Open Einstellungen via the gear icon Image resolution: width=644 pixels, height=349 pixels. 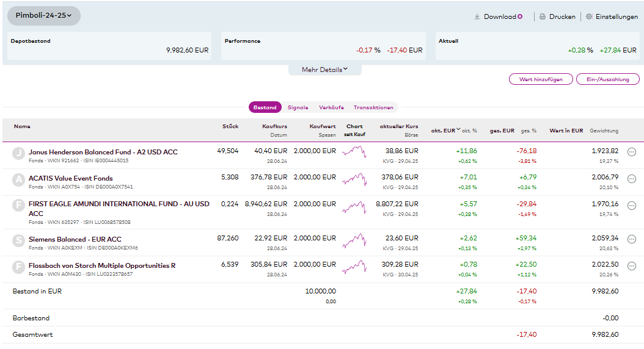pyautogui.click(x=589, y=17)
